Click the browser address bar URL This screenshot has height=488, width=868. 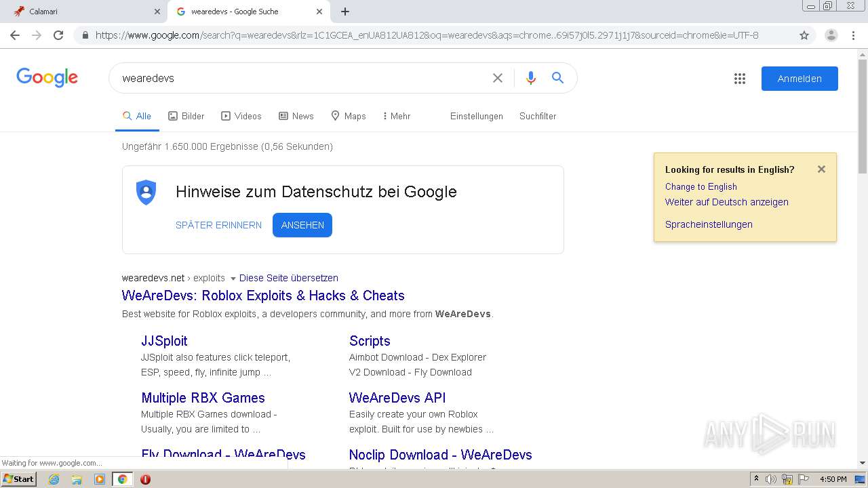427,35
